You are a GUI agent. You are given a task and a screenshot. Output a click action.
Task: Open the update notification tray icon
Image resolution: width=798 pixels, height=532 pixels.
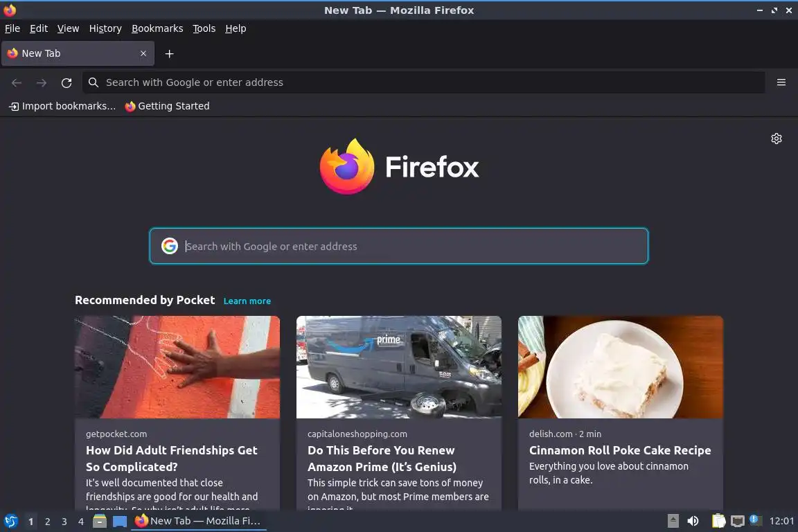[x=755, y=520]
